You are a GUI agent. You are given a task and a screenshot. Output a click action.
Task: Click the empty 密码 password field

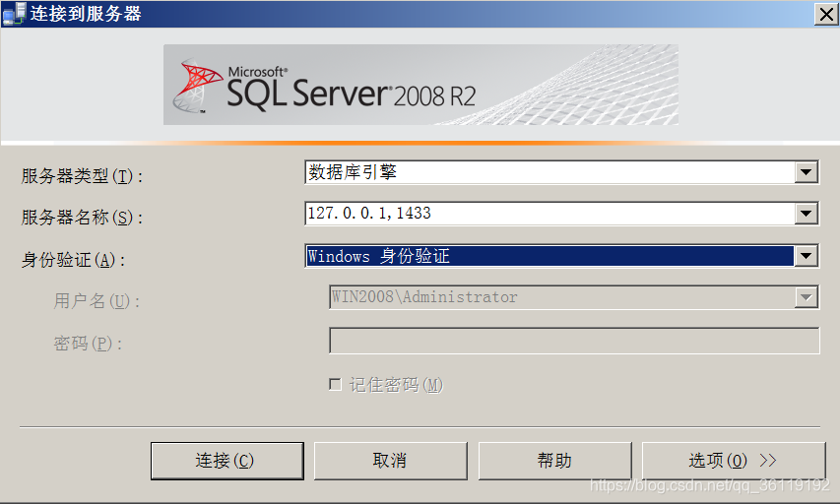574,341
